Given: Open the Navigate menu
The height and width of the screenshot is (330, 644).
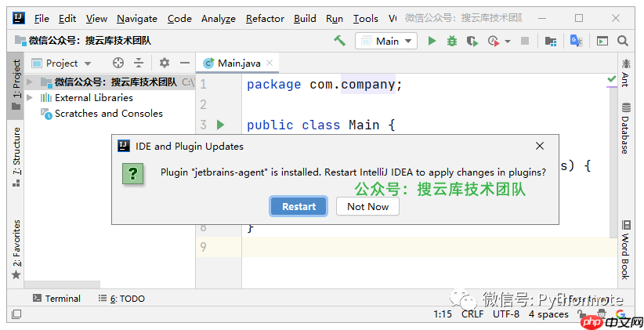Looking at the screenshot, I should (x=137, y=19).
